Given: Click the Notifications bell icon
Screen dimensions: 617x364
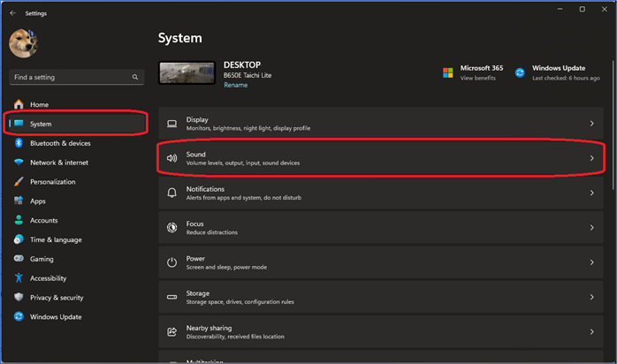Looking at the screenshot, I should [171, 193].
